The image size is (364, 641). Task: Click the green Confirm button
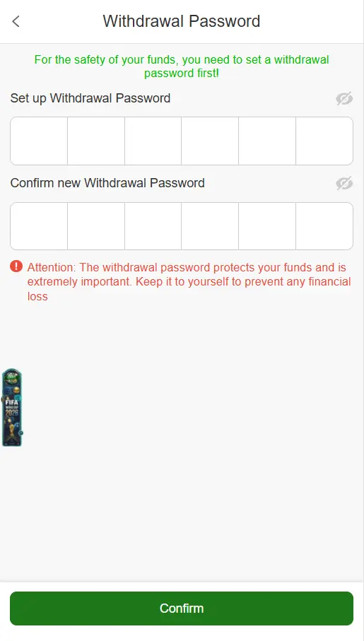(182, 608)
